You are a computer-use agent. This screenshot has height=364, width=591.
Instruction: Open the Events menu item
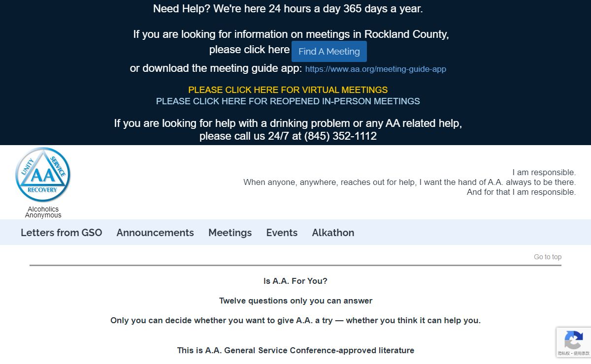pos(282,233)
